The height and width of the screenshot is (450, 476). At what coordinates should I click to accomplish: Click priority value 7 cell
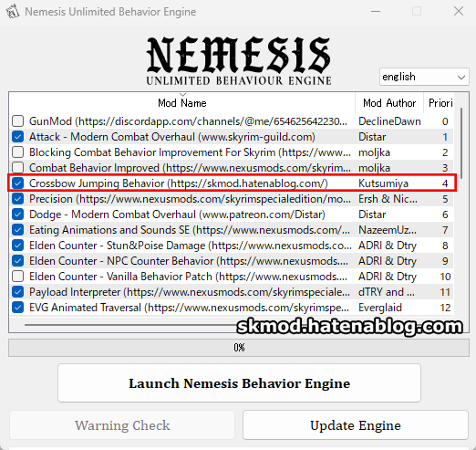[x=445, y=230]
